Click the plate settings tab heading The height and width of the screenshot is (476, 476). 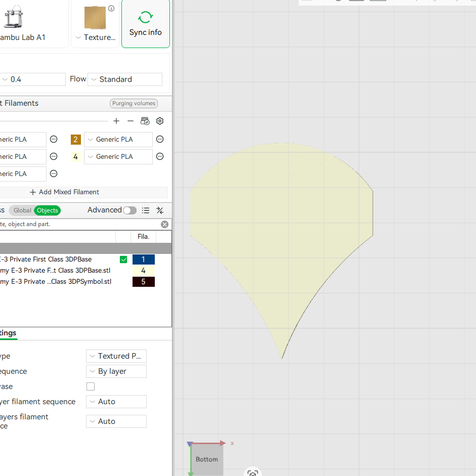tap(8, 333)
